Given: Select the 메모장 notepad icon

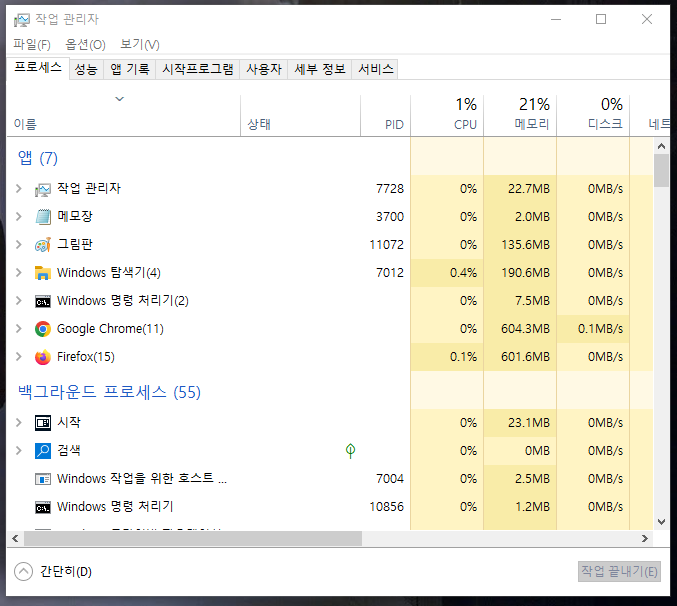Looking at the screenshot, I should click(43, 217).
